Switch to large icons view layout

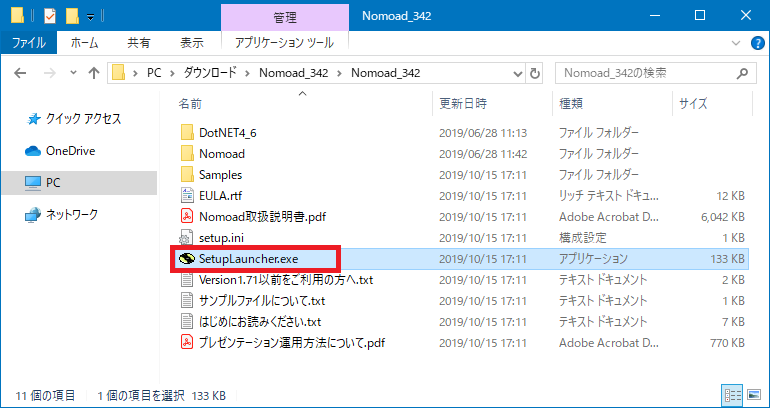[x=753, y=395]
